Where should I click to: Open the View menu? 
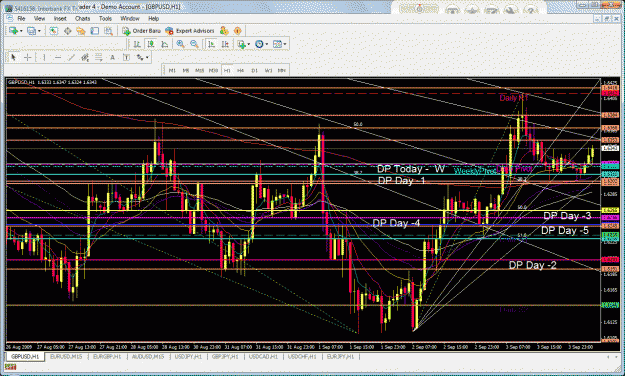click(39, 19)
